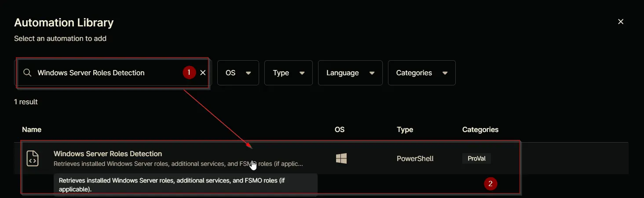
Task: Clear the search text with X icon
Action: [x=203, y=73]
